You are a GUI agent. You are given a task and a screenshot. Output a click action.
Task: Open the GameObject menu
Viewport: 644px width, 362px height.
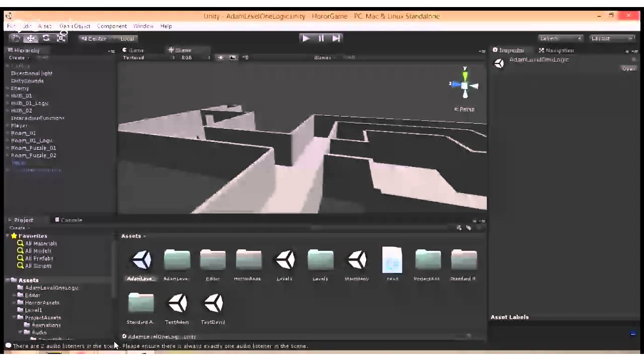[75, 26]
